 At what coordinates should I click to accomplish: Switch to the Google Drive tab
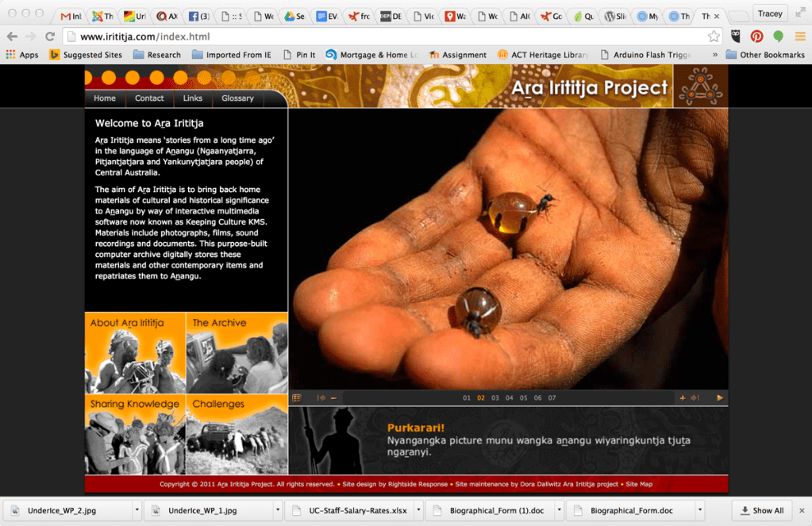[x=294, y=16]
